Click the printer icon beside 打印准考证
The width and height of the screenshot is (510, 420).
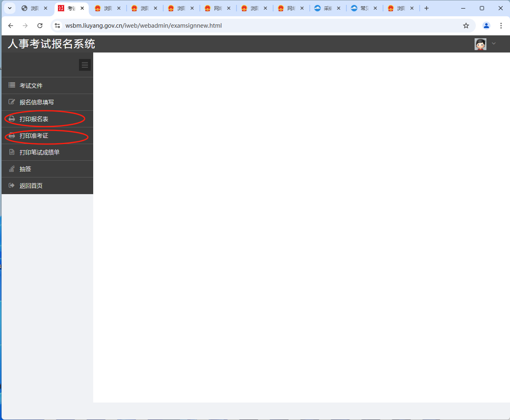pos(12,136)
